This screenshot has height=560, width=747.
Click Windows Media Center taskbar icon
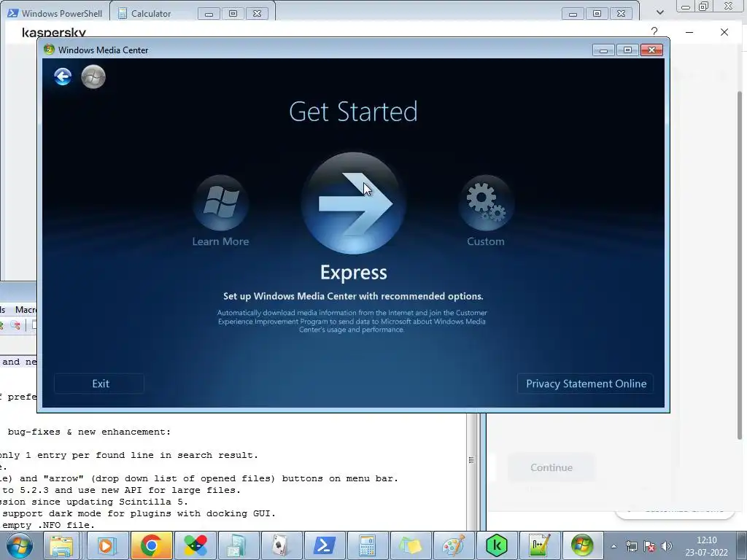(x=582, y=545)
